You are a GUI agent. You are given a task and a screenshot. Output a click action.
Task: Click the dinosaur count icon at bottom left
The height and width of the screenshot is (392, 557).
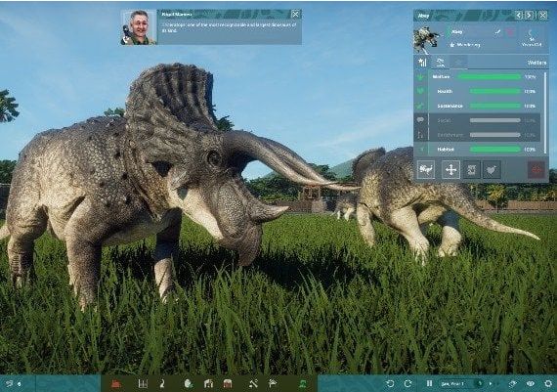(x=10, y=384)
